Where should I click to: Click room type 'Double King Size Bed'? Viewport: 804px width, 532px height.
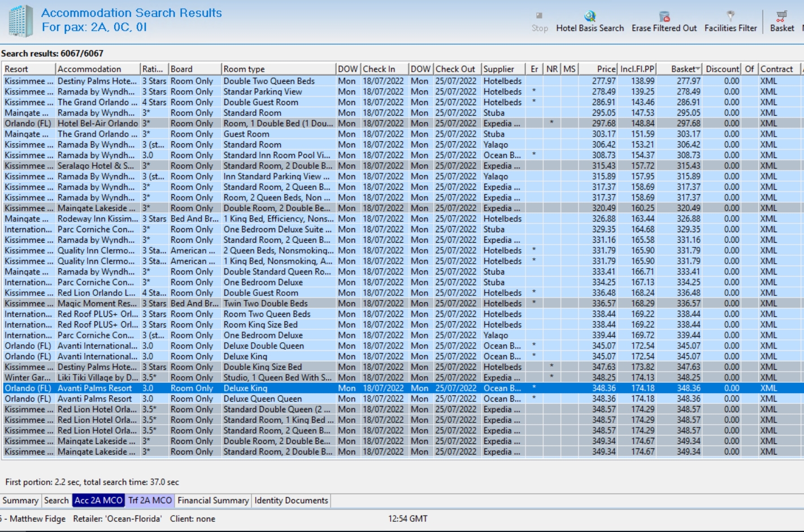(x=263, y=367)
